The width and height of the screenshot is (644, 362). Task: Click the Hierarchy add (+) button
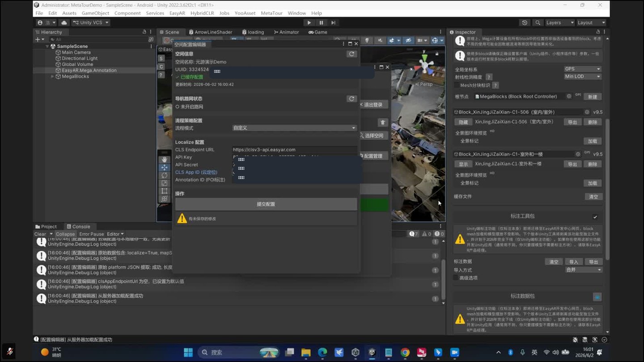[x=39, y=39]
